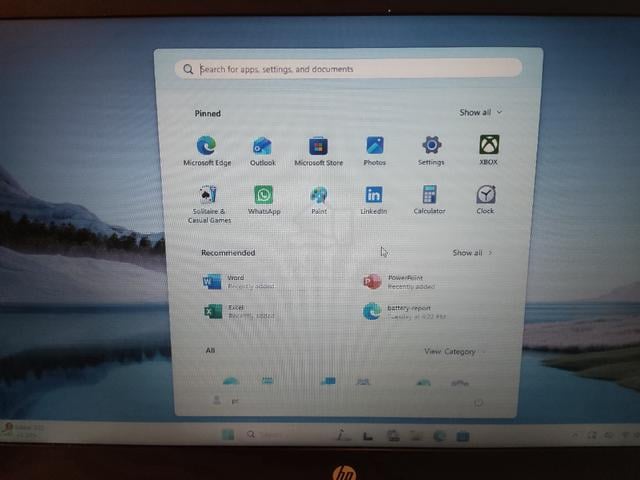Open the LinkedIn pinned app

pyautogui.click(x=374, y=200)
